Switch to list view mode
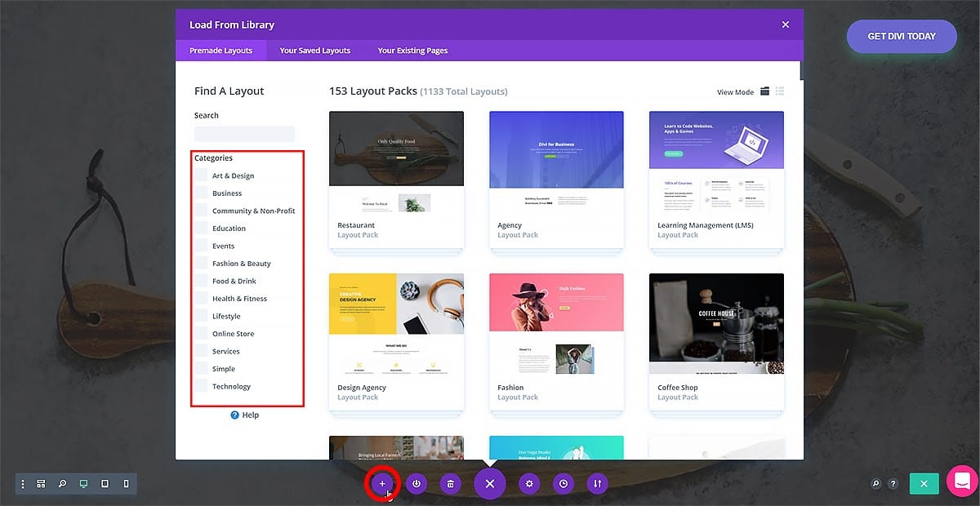The image size is (980, 506). 780,91
